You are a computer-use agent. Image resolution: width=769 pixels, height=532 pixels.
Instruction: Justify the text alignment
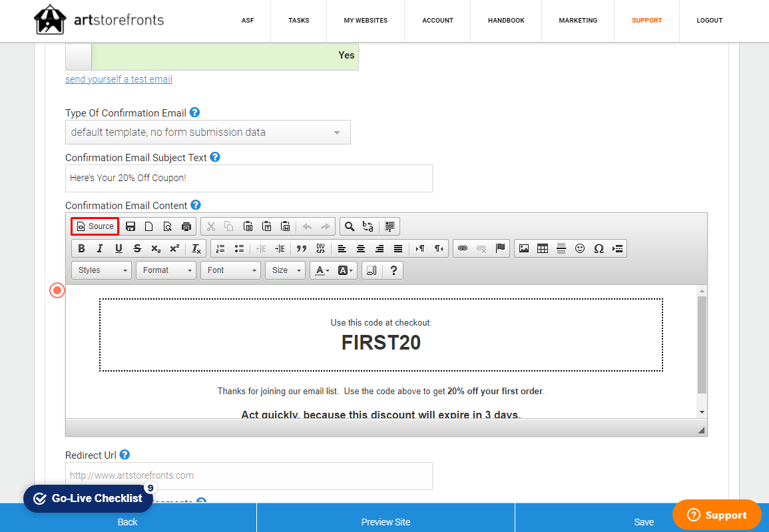[x=398, y=248]
